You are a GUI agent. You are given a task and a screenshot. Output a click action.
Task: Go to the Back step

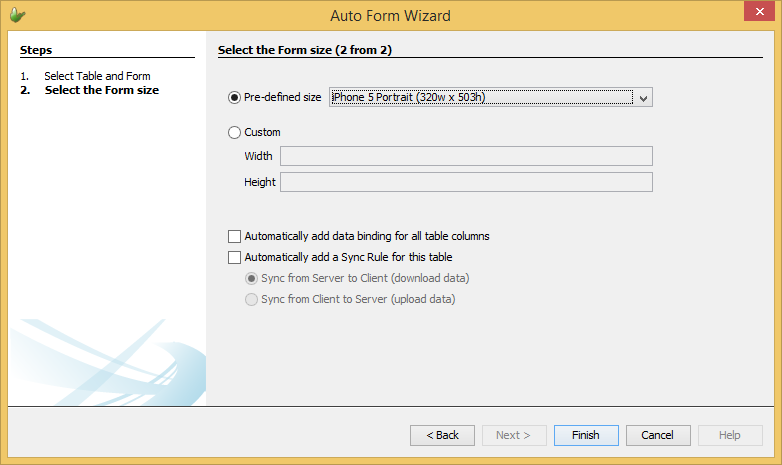(442, 435)
